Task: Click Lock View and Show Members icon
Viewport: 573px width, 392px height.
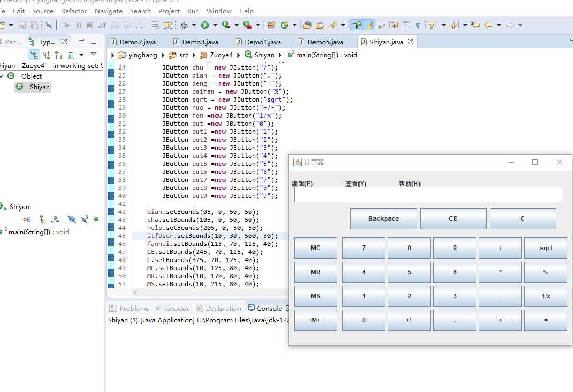Action: pyautogui.click(x=27, y=220)
